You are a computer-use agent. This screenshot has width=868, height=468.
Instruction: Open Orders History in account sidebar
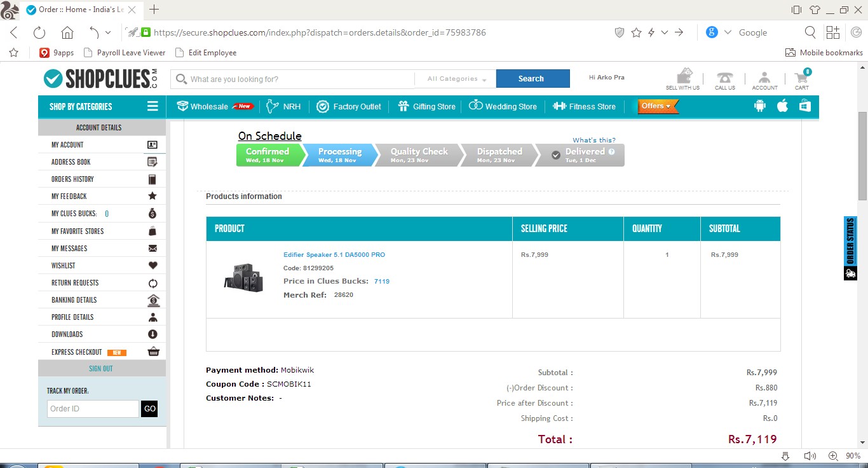tap(72, 179)
